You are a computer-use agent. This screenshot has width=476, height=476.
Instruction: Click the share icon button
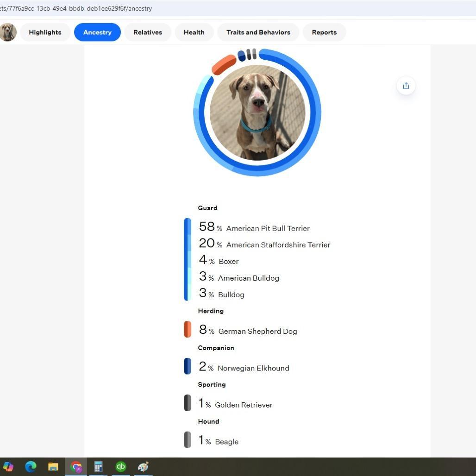click(406, 86)
